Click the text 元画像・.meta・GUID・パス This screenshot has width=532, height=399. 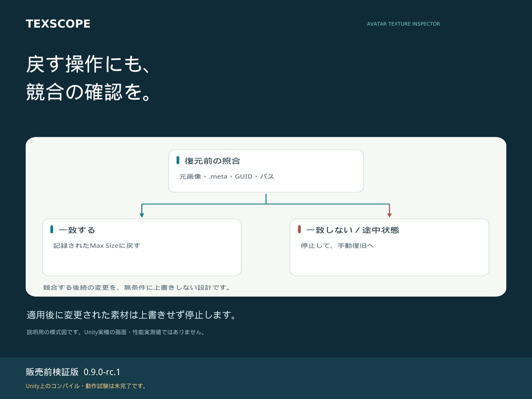227,177
